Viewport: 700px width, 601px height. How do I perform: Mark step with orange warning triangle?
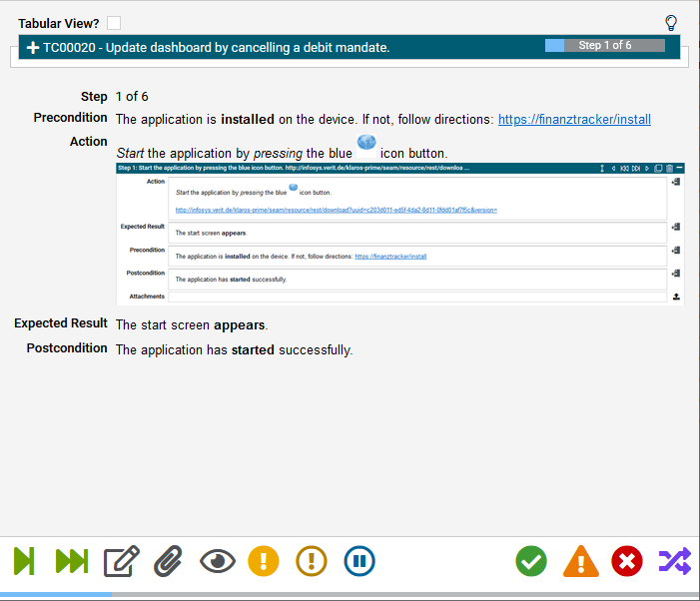point(581,561)
